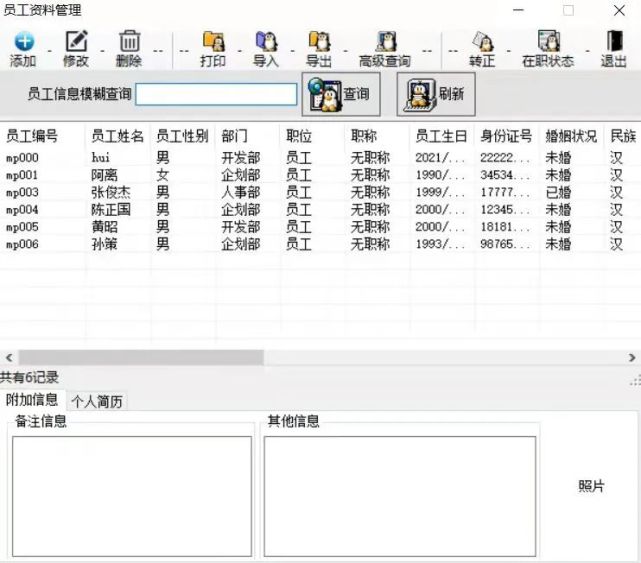The height and width of the screenshot is (563, 641).
Task: Click the name cell hui
Action: point(101,157)
